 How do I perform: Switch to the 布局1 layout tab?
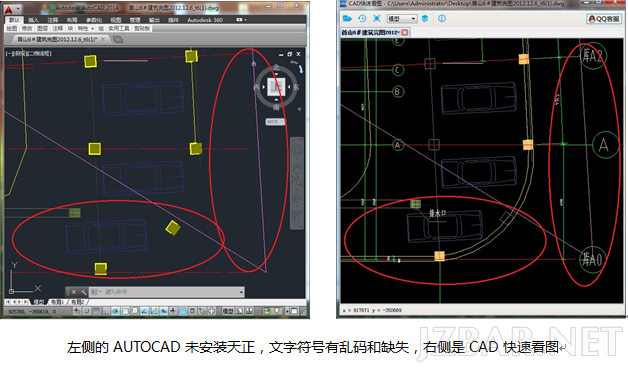coord(57,302)
